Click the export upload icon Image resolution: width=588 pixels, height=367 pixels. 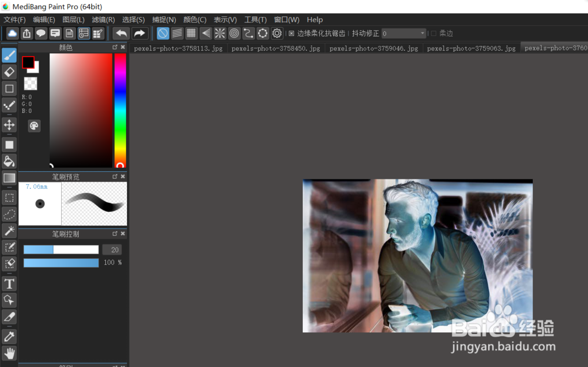[x=26, y=34]
